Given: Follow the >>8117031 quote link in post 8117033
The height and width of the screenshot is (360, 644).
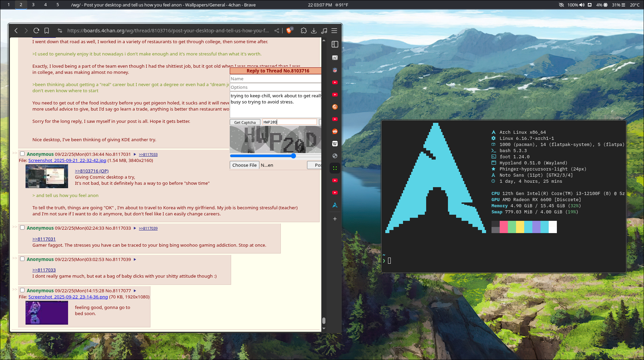Looking at the screenshot, I should pyautogui.click(x=44, y=239).
